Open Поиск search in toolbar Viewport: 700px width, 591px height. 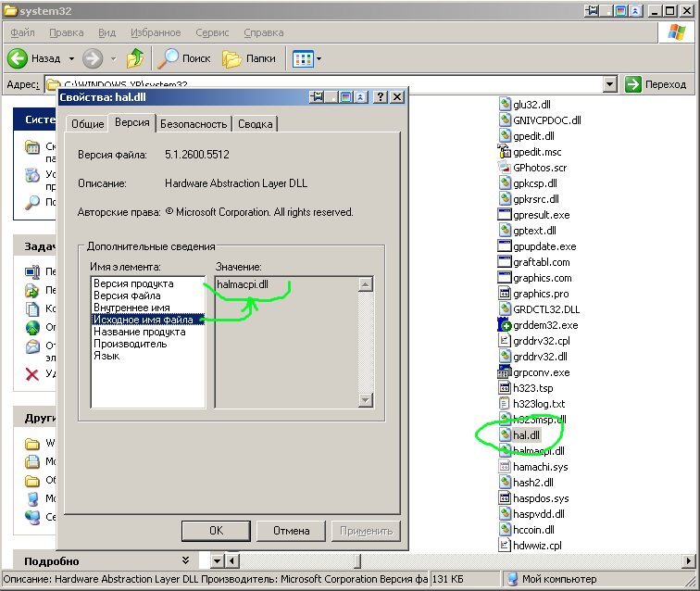(x=184, y=58)
